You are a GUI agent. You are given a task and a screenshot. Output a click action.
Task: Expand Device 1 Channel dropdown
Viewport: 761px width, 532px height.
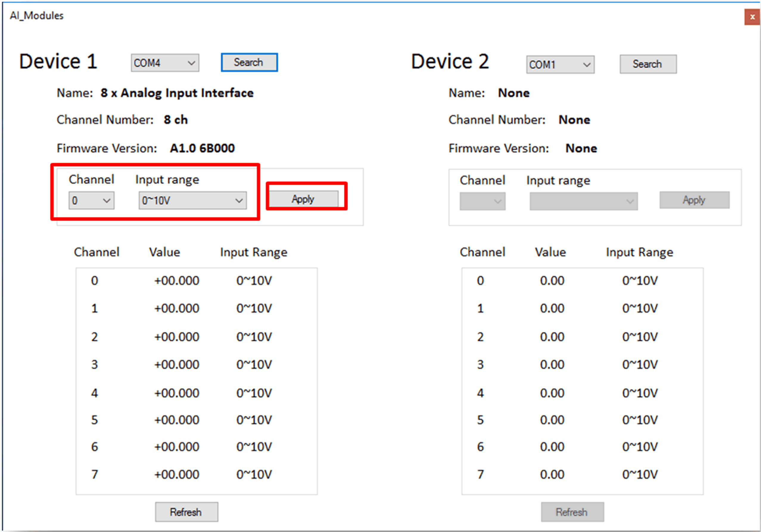coord(91,200)
